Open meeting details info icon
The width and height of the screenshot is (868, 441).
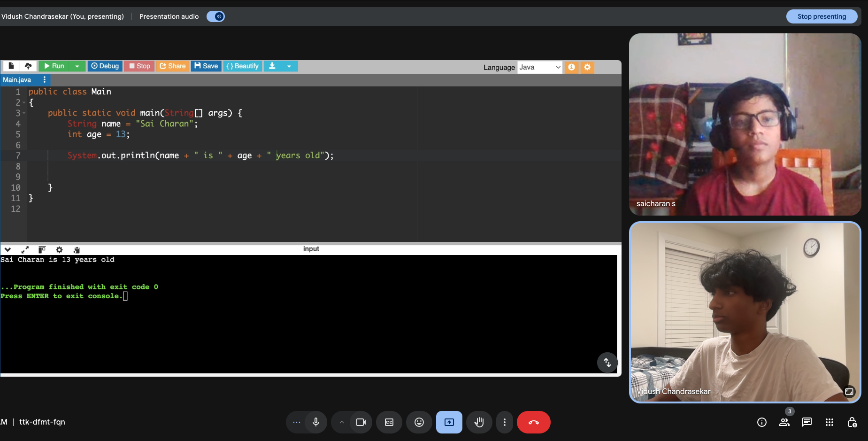pos(762,422)
